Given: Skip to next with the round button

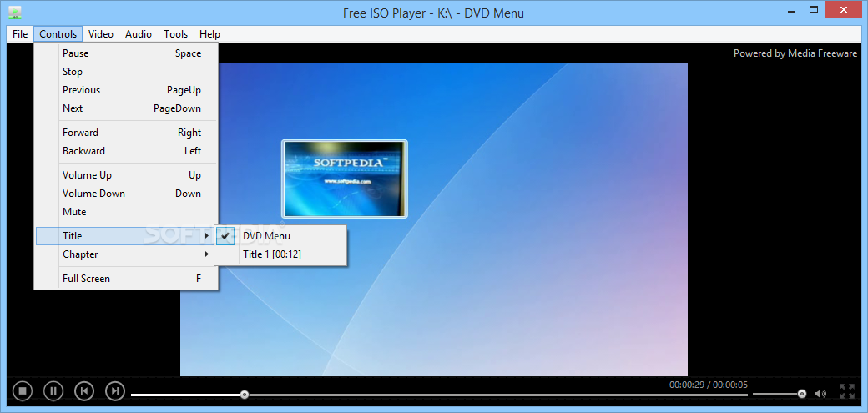Looking at the screenshot, I should 115,390.
